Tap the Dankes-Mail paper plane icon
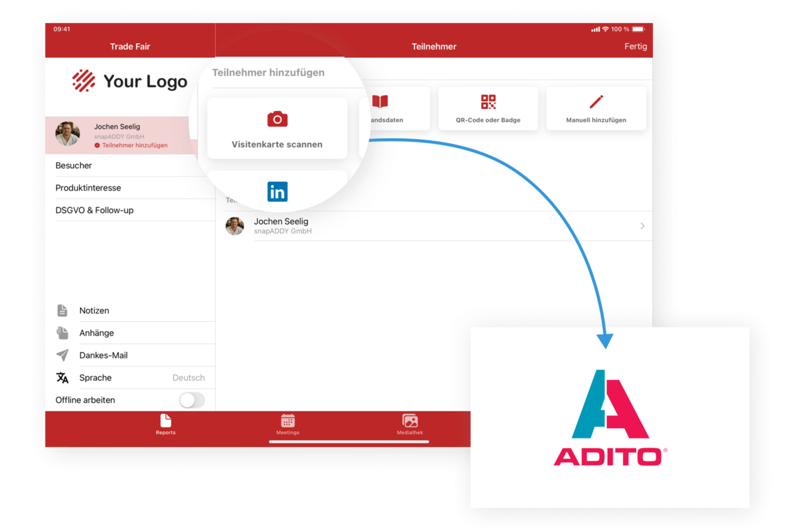 [x=62, y=355]
